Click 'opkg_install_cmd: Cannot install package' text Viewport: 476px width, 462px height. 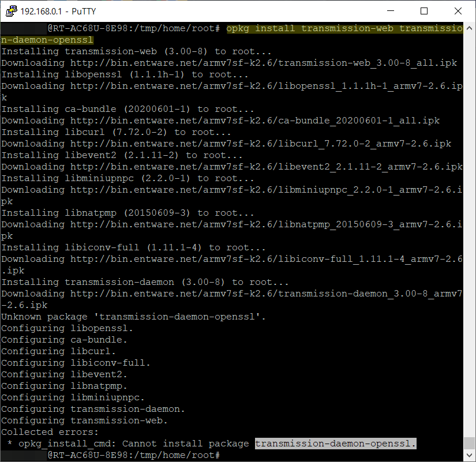(x=134, y=444)
